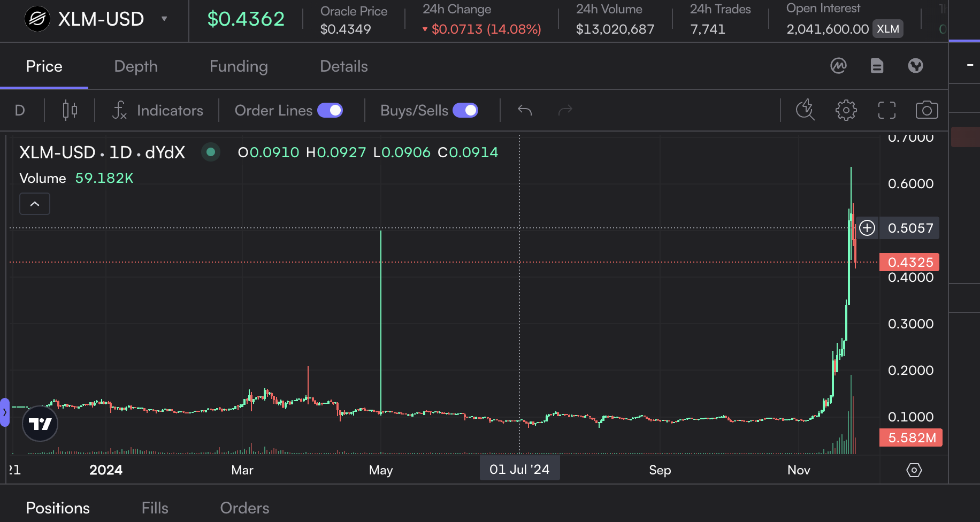Open the Indicators menu
This screenshot has height=522, width=980.
(158, 110)
